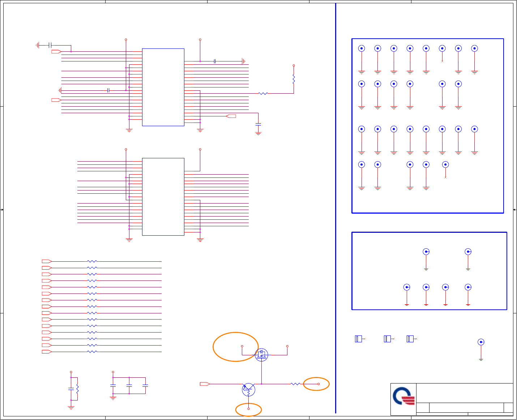517x420 pixels.
Task: Select the middle of three small blue pad symbols
Action: [387, 339]
